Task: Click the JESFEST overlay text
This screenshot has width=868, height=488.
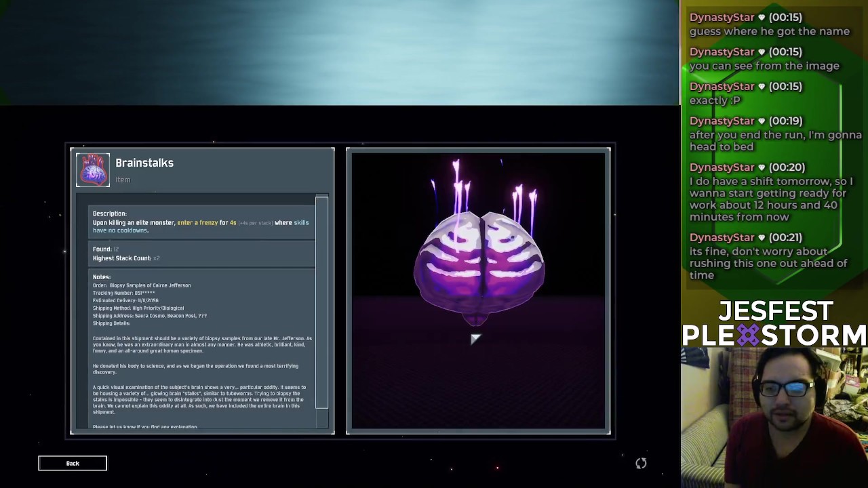Action: pos(775,311)
